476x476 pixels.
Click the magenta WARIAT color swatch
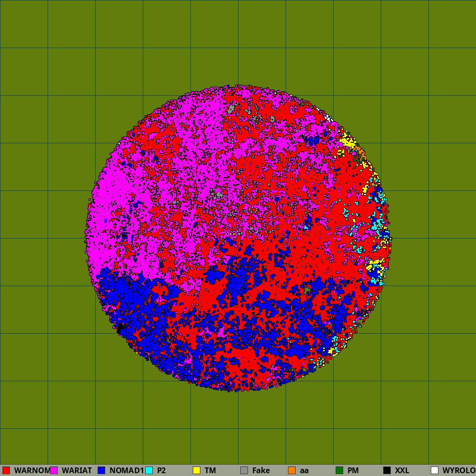coord(54,470)
